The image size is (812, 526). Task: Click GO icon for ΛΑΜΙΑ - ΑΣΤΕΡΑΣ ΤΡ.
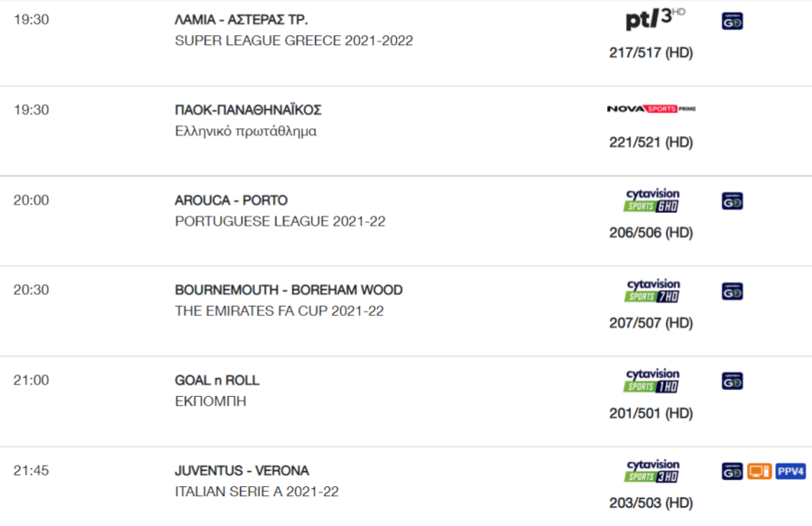[x=733, y=22]
